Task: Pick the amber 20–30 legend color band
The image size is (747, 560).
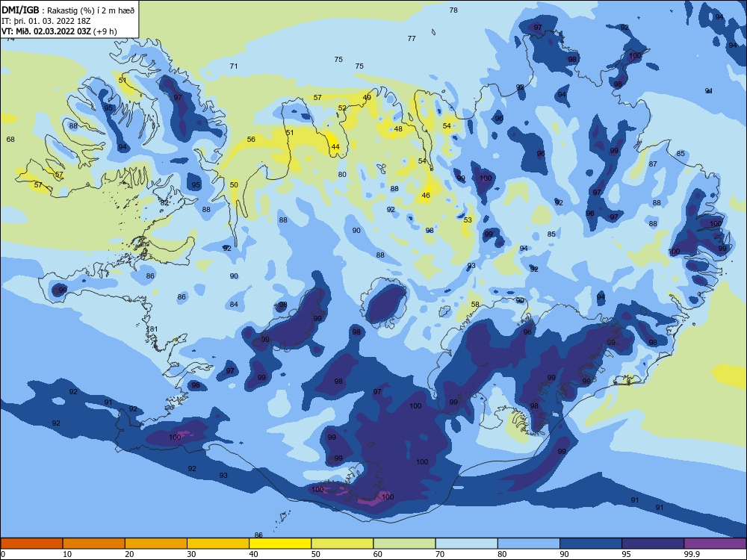Action: click(x=156, y=544)
